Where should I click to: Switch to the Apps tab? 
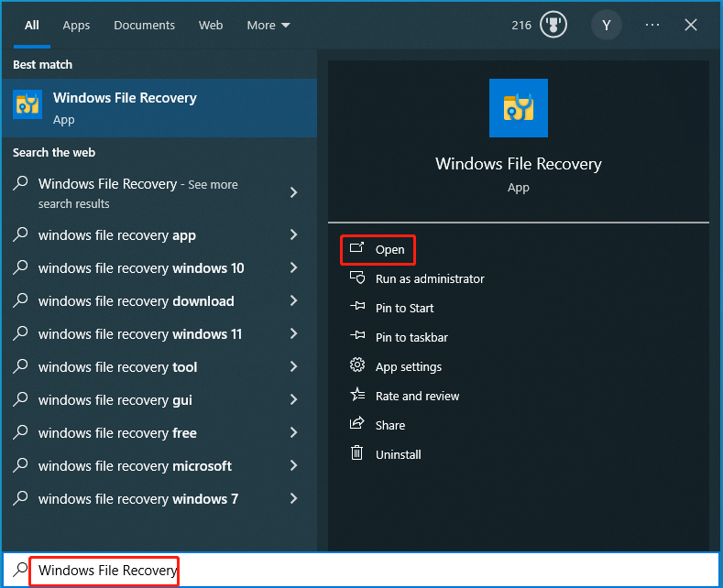pos(77,26)
